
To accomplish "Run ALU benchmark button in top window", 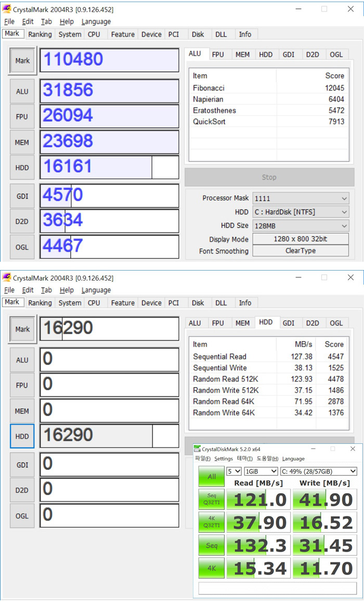I will click(x=22, y=92).
